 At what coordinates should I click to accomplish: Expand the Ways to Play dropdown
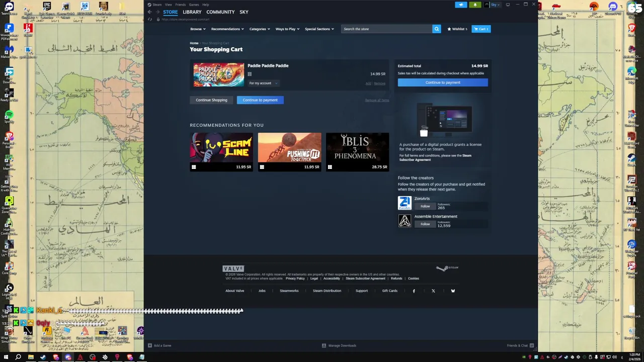(x=287, y=29)
